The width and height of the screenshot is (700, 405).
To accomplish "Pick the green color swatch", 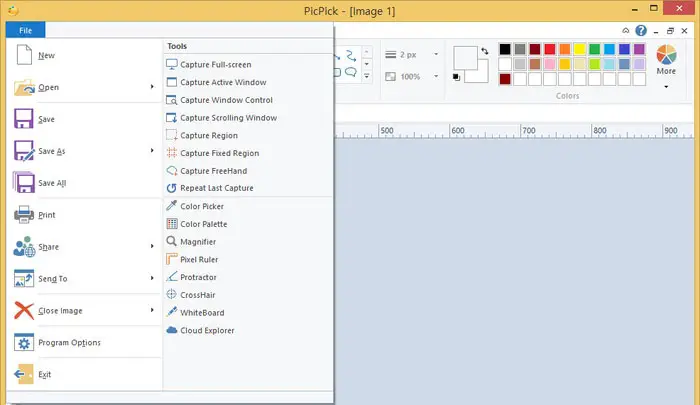I will click(594, 49).
